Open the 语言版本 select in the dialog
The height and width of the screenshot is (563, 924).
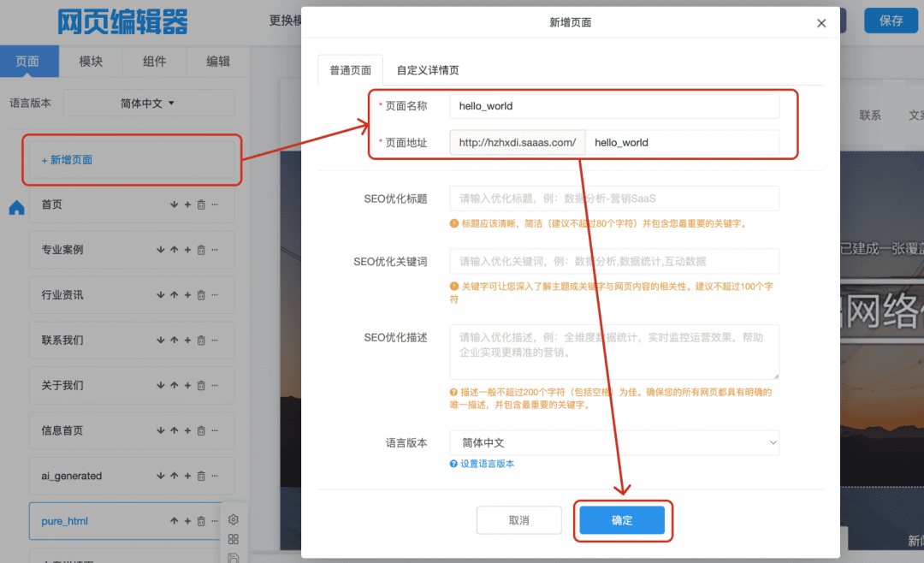[614, 443]
